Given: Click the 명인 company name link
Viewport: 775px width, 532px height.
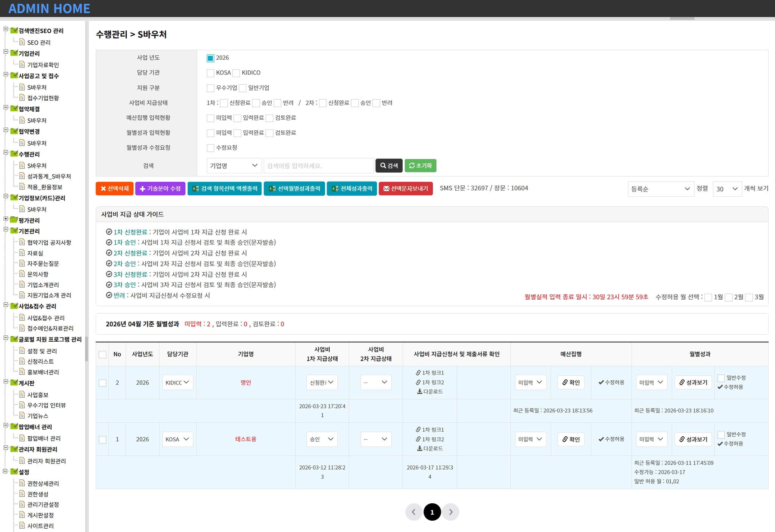Looking at the screenshot, I should click(x=246, y=383).
